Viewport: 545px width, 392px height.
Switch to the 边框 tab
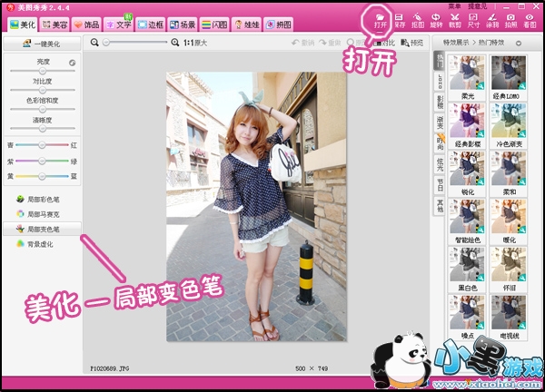pos(150,24)
